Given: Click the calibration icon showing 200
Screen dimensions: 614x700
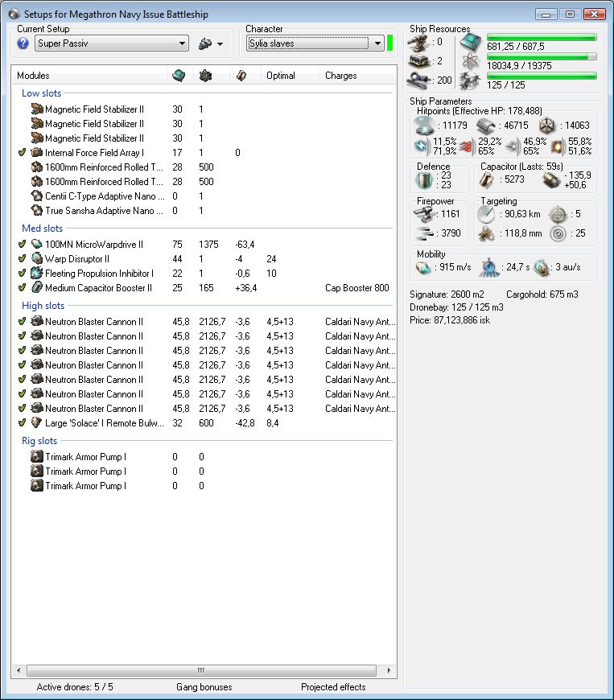Looking at the screenshot, I should (419, 80).
